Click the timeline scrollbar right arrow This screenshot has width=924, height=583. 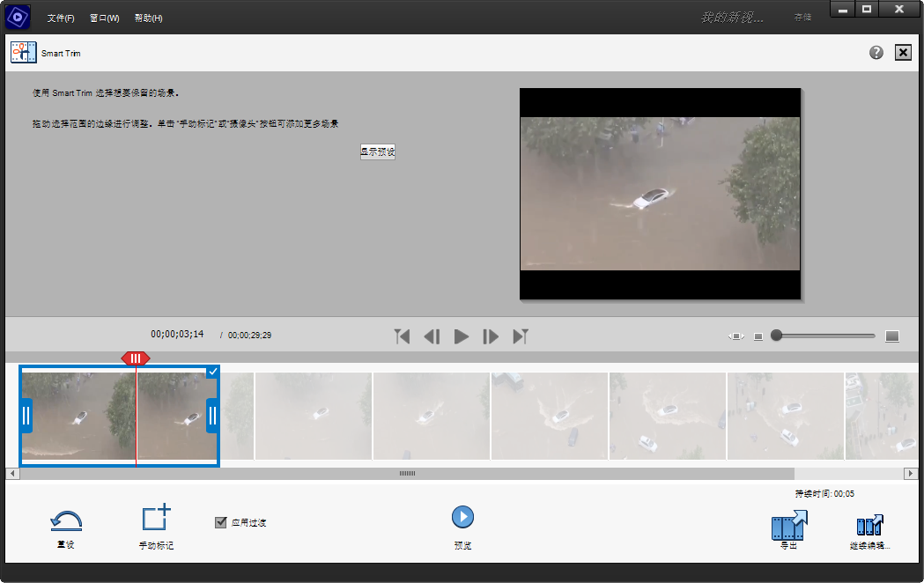(x=911, y=474)
